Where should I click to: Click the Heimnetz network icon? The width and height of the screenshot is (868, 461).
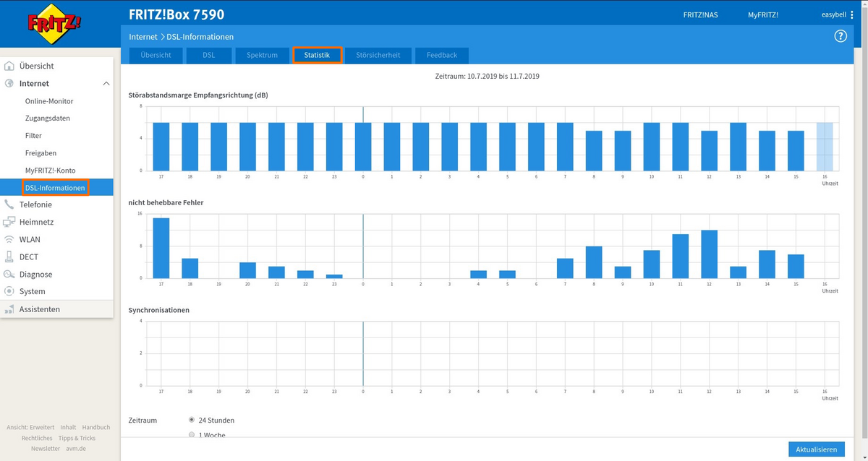coord(9,222)
